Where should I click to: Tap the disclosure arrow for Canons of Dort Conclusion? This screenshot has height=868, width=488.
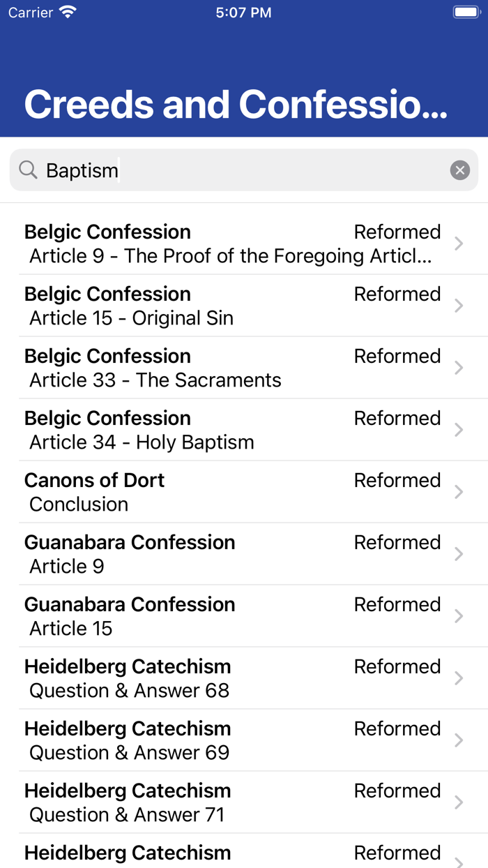coord(459,492)
